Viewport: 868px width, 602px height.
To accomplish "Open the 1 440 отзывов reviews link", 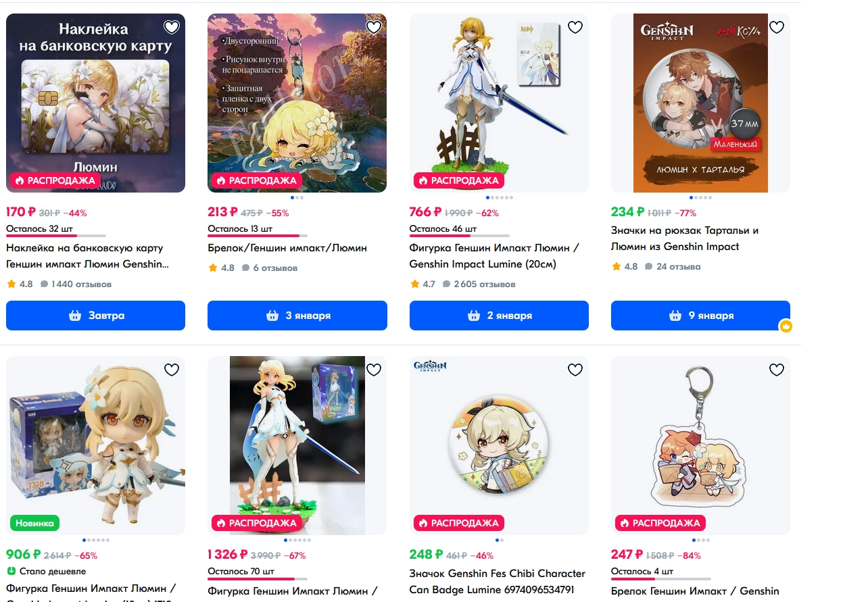I will (76, 284).
